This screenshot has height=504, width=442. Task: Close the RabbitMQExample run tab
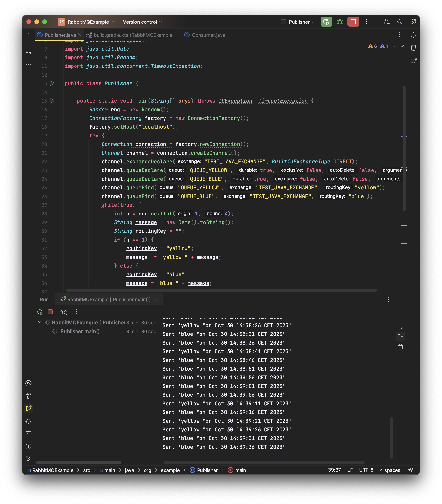(157, 299)
